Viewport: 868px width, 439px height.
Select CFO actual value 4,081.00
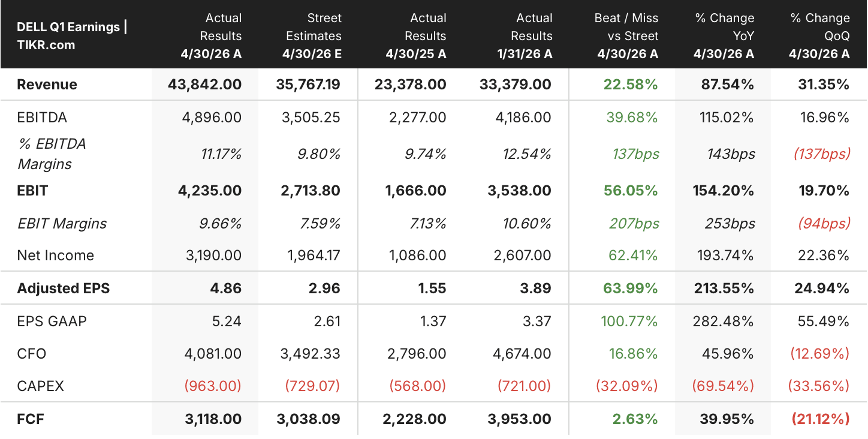click(212, 354)
